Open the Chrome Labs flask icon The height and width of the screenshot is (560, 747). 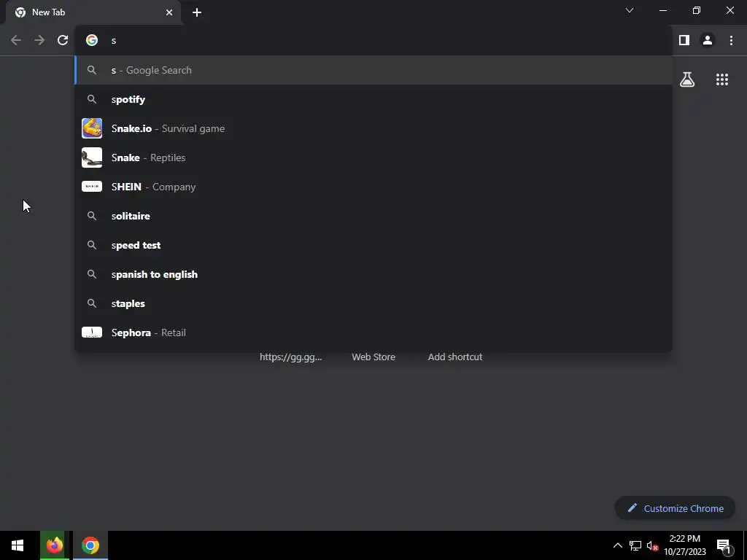687,79
